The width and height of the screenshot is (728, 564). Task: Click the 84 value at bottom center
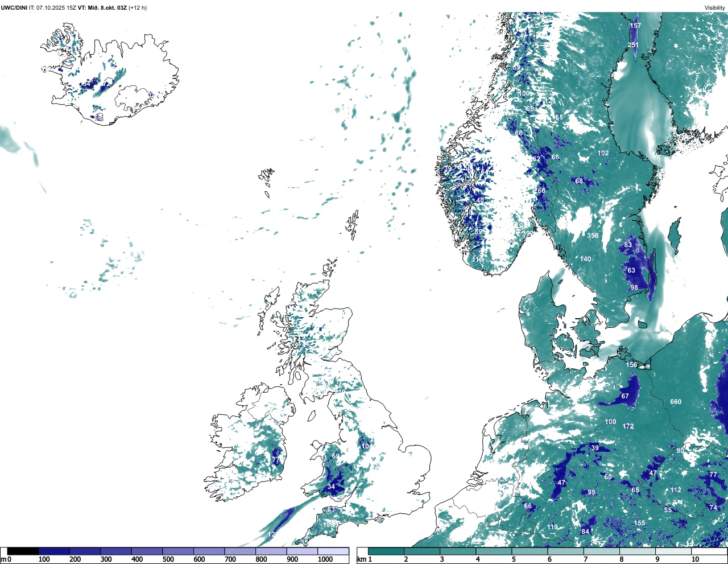[x=585, y=532]
